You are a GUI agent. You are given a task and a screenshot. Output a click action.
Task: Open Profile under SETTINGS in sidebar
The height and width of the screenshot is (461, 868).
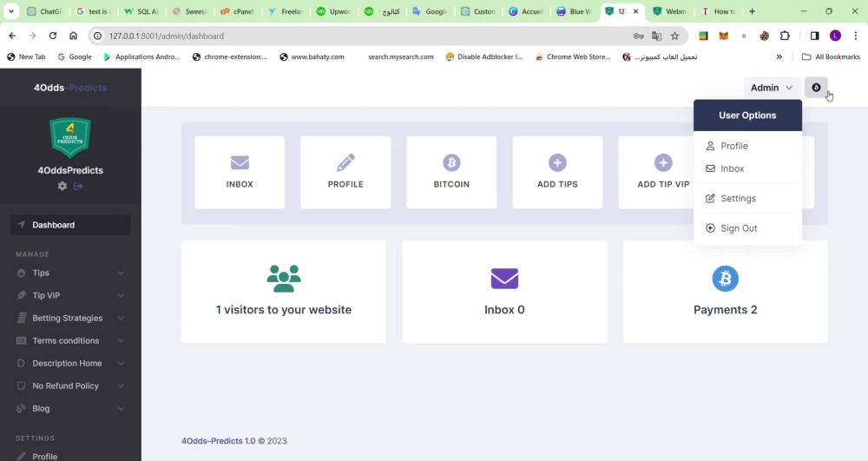(x=70, y=456)
